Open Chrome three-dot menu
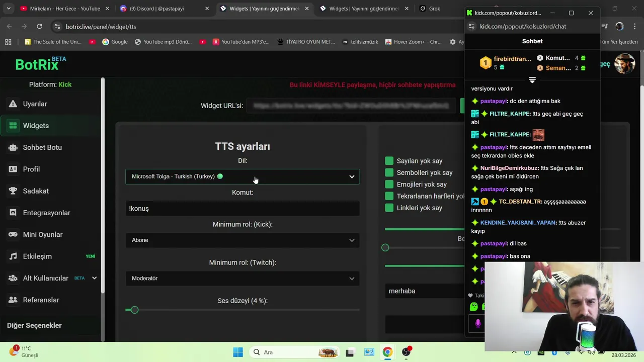644x362 pixels. pos(634,26)
